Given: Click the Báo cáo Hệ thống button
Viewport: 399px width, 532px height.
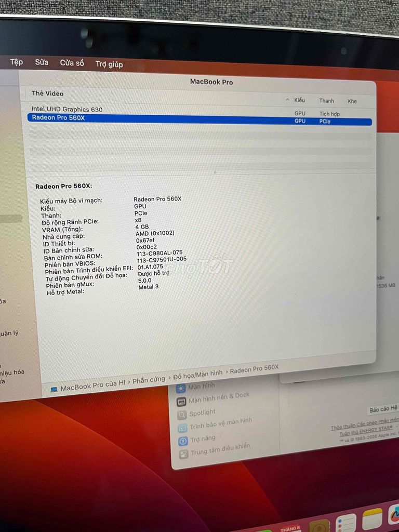Looking at the screenshot, I should pyautogui.click(x=383, y=409).
